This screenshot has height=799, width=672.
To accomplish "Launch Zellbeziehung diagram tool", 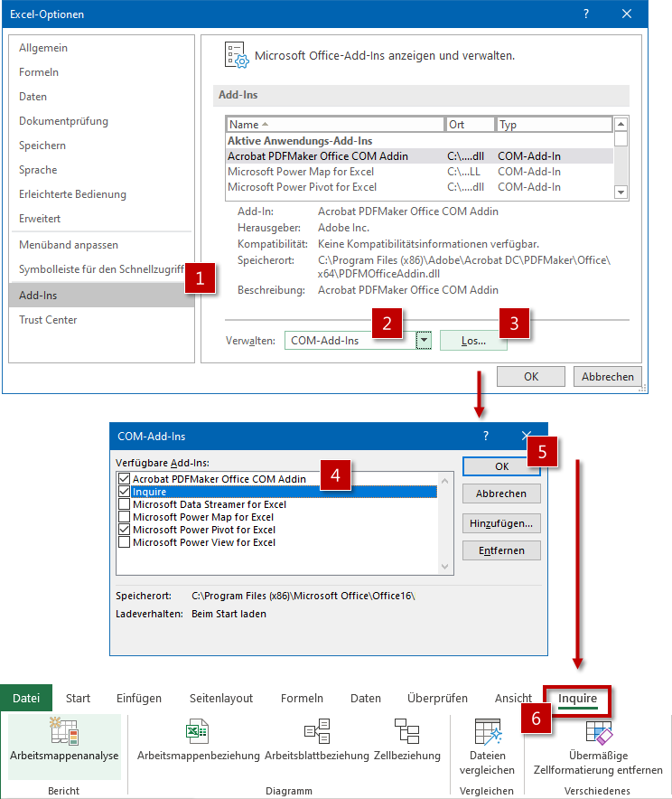I will tap(407, 733).
